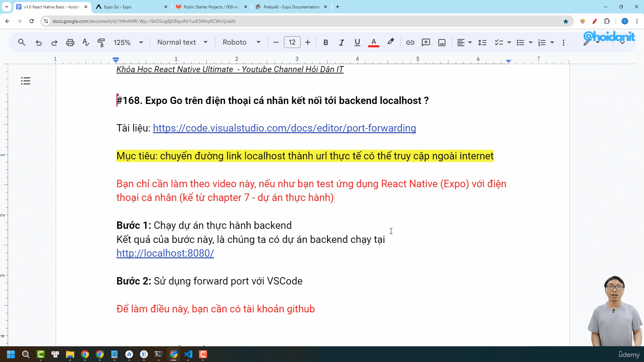Toggle underline formatting
Screen dimensions: 644x362
[x=357, y=43]
